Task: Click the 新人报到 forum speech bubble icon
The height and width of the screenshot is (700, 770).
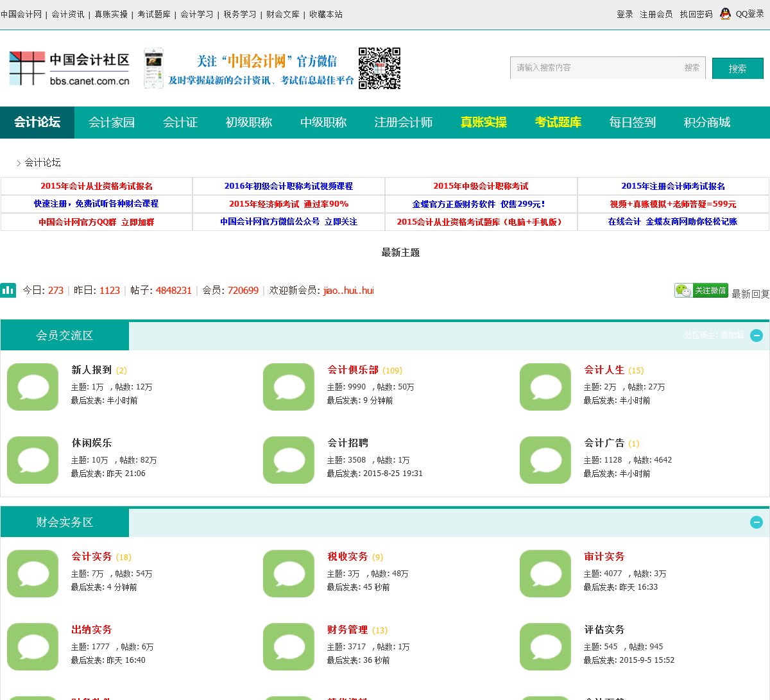Action: (x=33, y=387)
